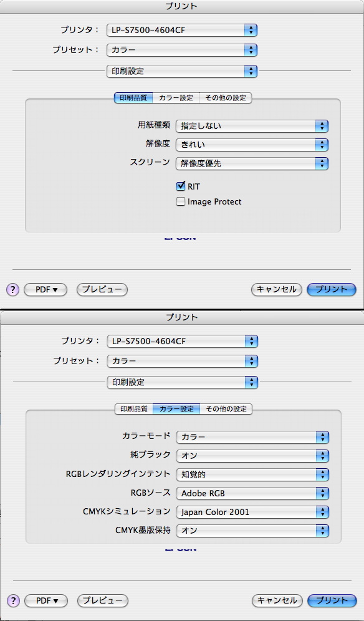Click プリント button in top dialog
The width and height of the screenshot is (364, 621).
point(332,289)
